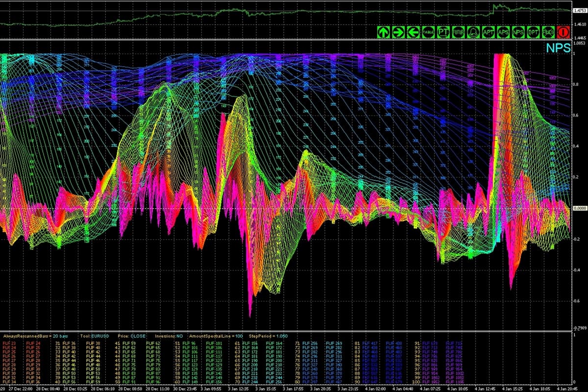This screenshot has width=588, height=392.
Task: Select the PT mode icon
Action: click(x=443, y=32)
